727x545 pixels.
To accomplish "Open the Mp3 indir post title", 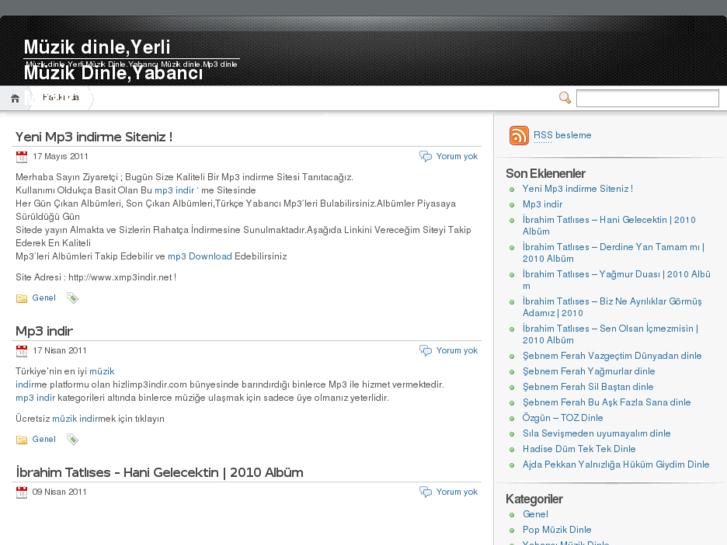I will pos(44,331).
